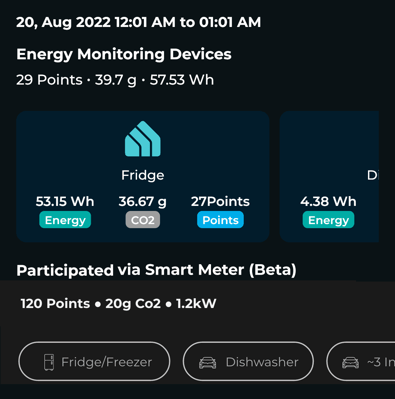
Task: Select the Dishwasher chip
Action: (x=248, y=361)
